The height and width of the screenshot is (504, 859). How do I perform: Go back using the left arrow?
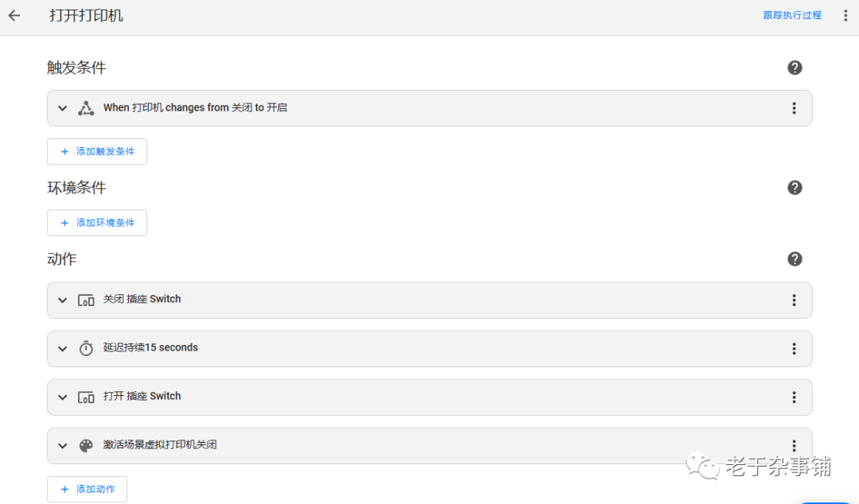click(x=14, y=16)
